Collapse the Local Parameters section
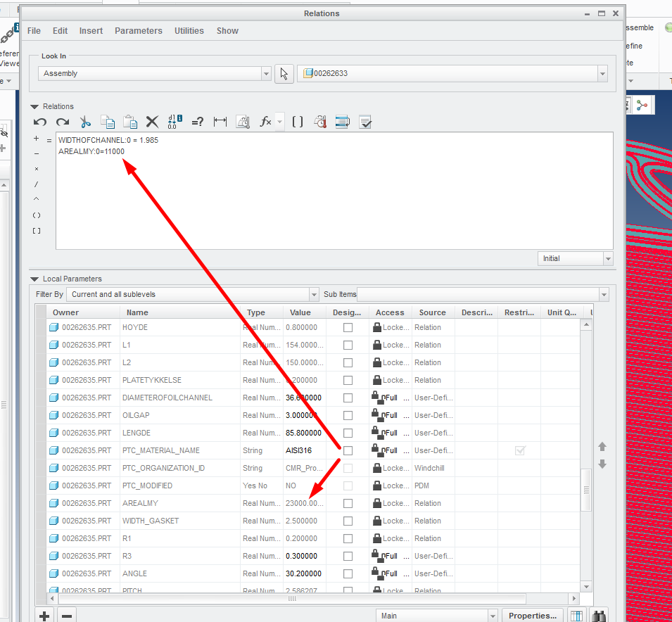The image size is (672, 622). point(34,278)
